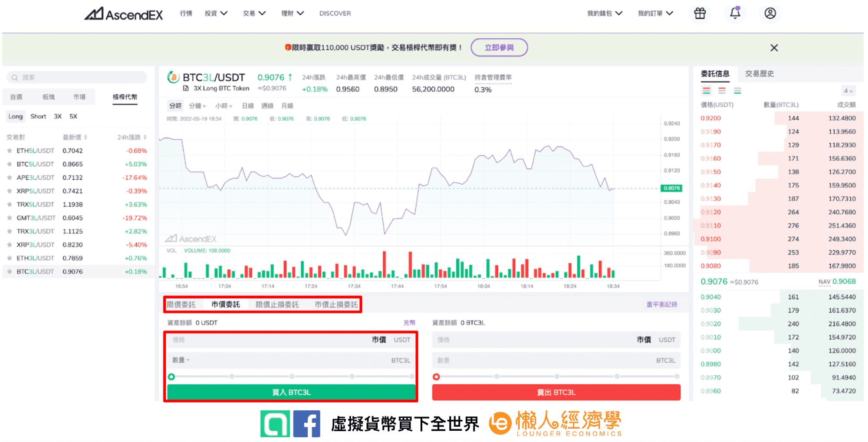Open the notifications bell
This screenshot has height=442, width=868.
pyautogui.click(x=735, y=13)
